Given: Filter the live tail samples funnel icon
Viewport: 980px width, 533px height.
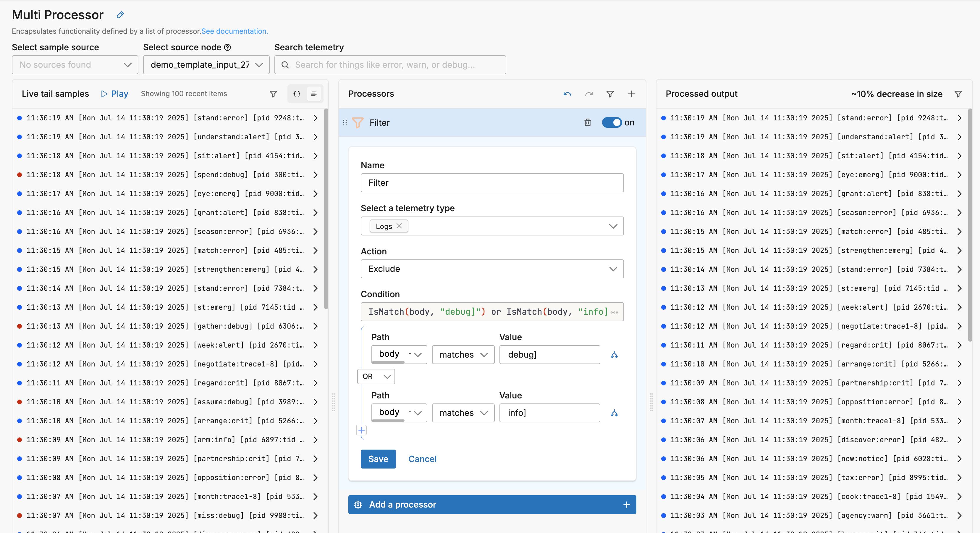Looking at the screenshot, I should tap(273, 94).
